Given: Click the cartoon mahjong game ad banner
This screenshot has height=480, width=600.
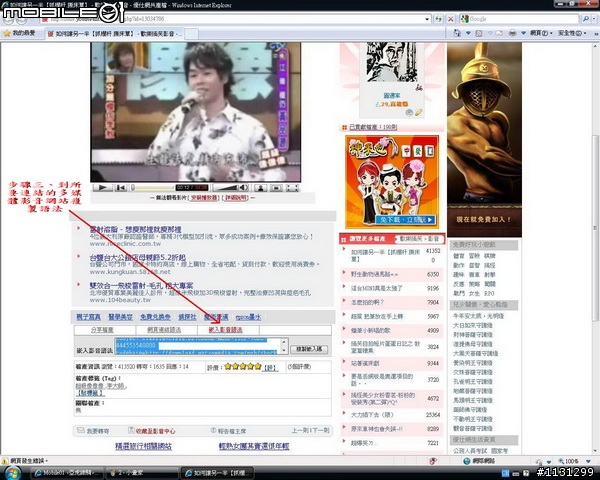Looking at the screenshot, I should [392, 182].
